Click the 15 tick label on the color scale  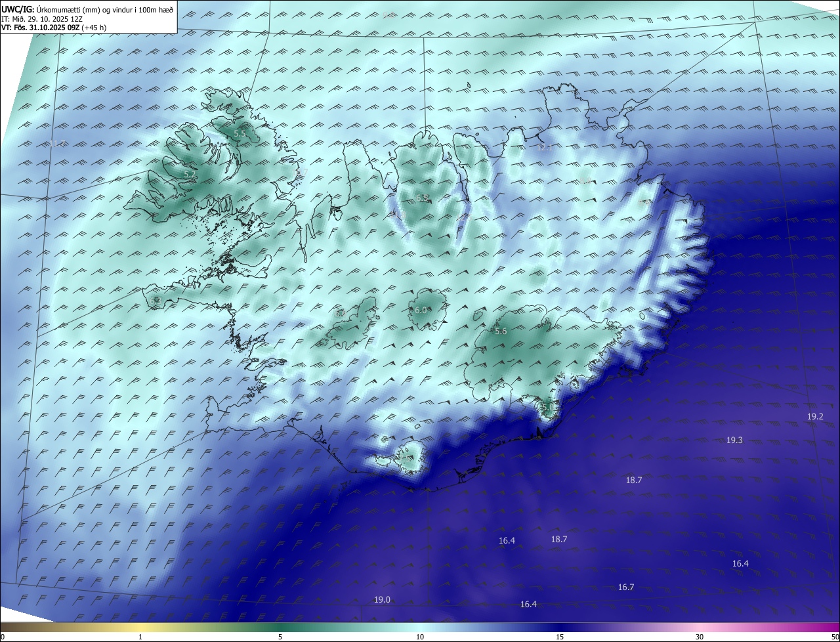tap(560, 637)
